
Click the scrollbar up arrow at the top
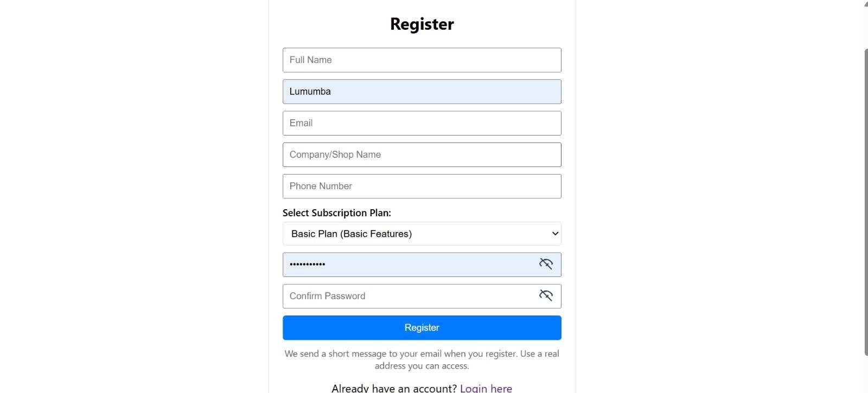[x=866, y=3]
